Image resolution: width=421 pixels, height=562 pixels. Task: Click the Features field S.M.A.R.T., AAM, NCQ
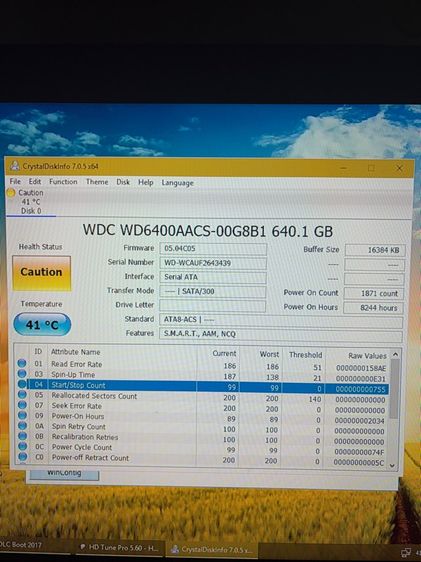(x=281, y=335)
